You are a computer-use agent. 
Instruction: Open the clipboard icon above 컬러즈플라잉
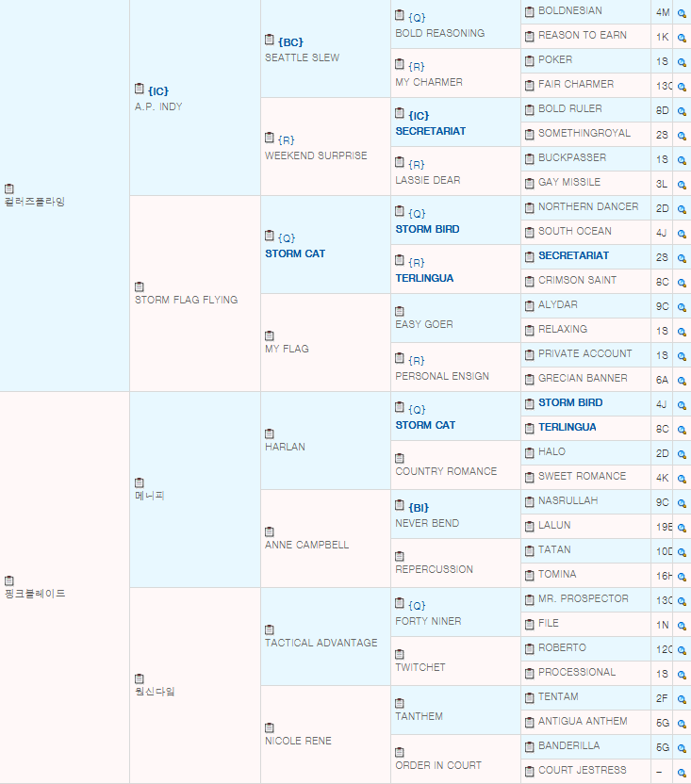(x=9, y=188)
